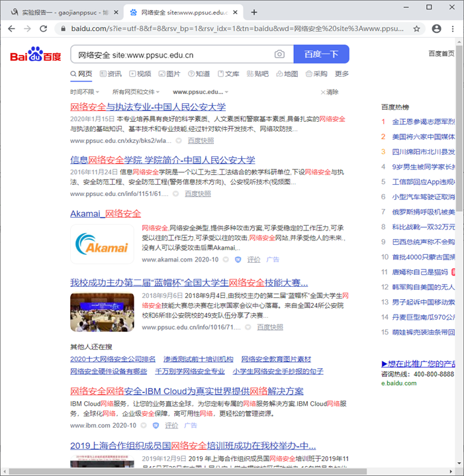464x476 pixels.
Task: Open 网络安全与执法专业-中国人民公安大学 result
Action: pyautogui.click(x=148, y=107)
